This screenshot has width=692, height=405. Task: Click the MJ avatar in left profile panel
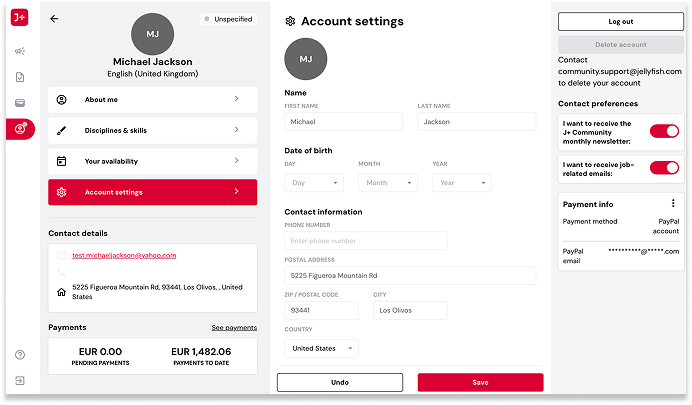coord(153,34)
